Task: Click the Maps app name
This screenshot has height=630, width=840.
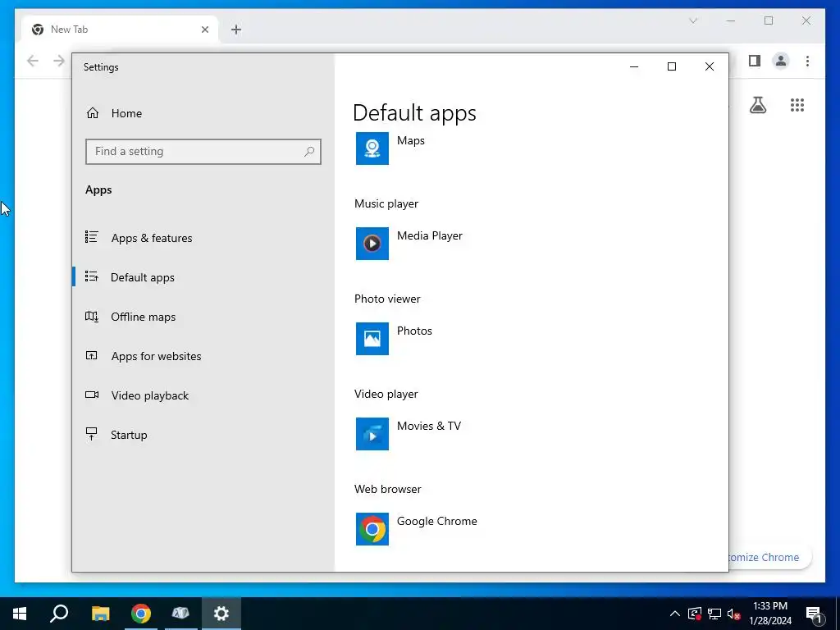Action: (411, 140)
